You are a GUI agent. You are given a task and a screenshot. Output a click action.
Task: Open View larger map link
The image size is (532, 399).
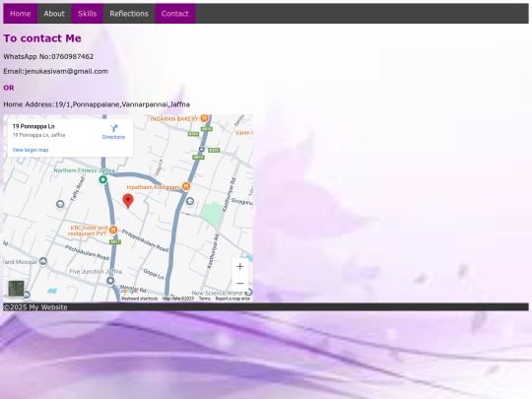tap(31, 150)
